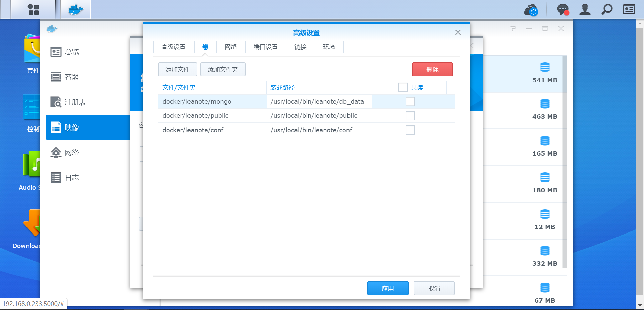
Task: Open the 网络 sidebar section
Action: click(71, 152)
